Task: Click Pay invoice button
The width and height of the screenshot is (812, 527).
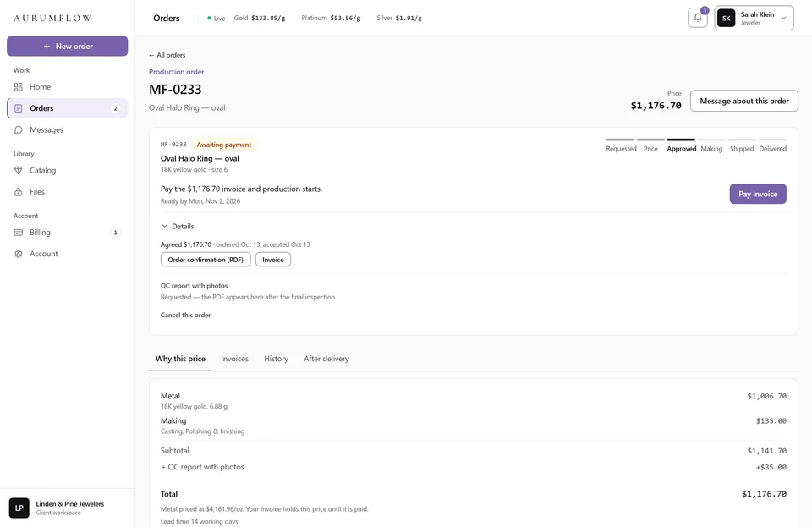Action: 758,194
